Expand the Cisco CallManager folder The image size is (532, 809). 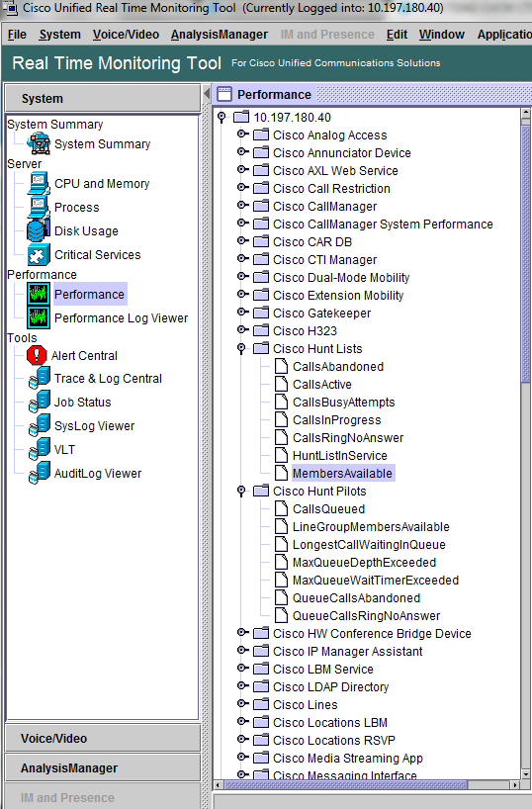(241, 206)
